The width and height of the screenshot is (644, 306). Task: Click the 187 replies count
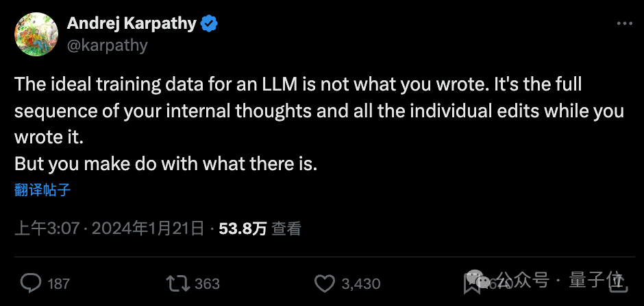(60, 283)
